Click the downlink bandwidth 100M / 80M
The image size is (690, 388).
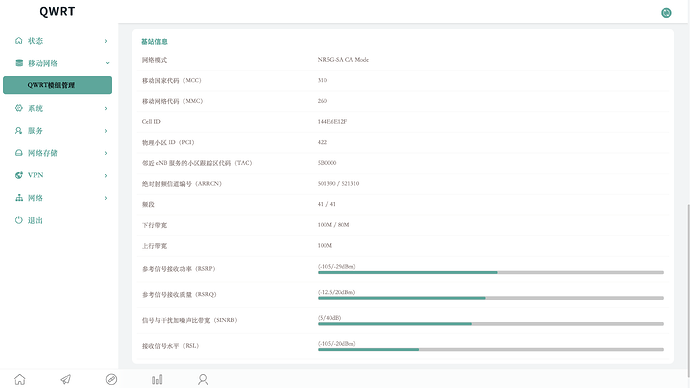[334, 225]
